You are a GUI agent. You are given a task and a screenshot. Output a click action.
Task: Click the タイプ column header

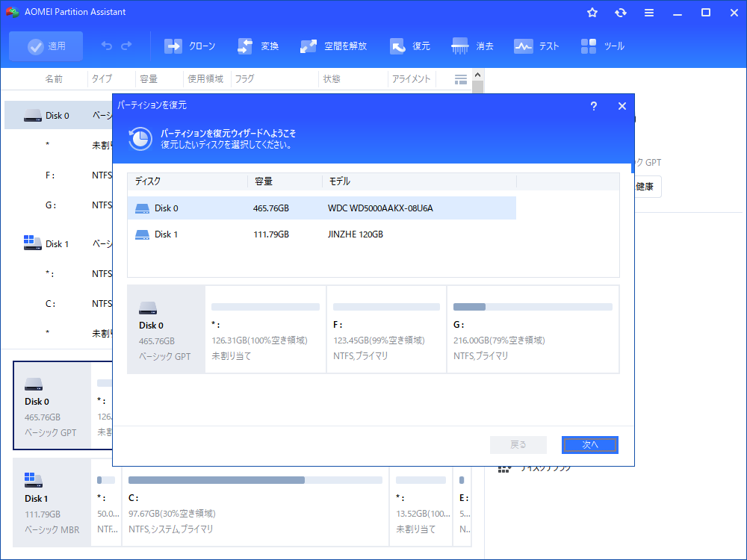(x=102, y=79)
